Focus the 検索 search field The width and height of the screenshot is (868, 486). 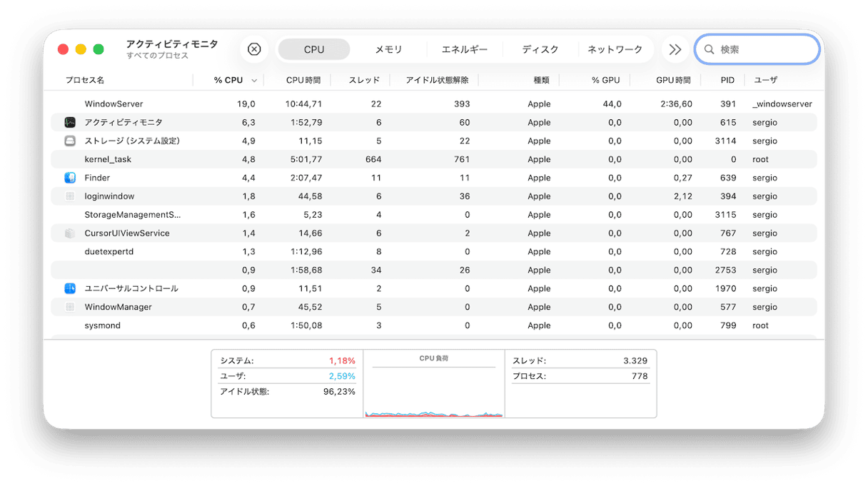(764, 49)
